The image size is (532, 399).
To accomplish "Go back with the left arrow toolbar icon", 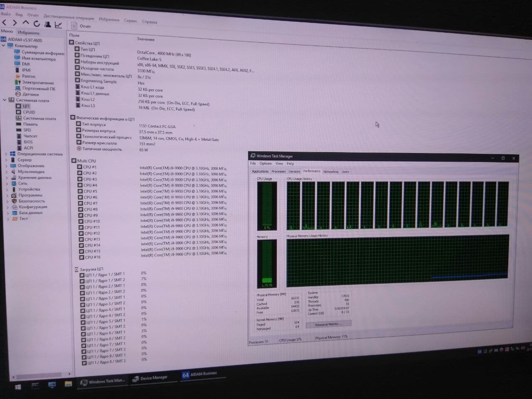I will click(4, 23).
